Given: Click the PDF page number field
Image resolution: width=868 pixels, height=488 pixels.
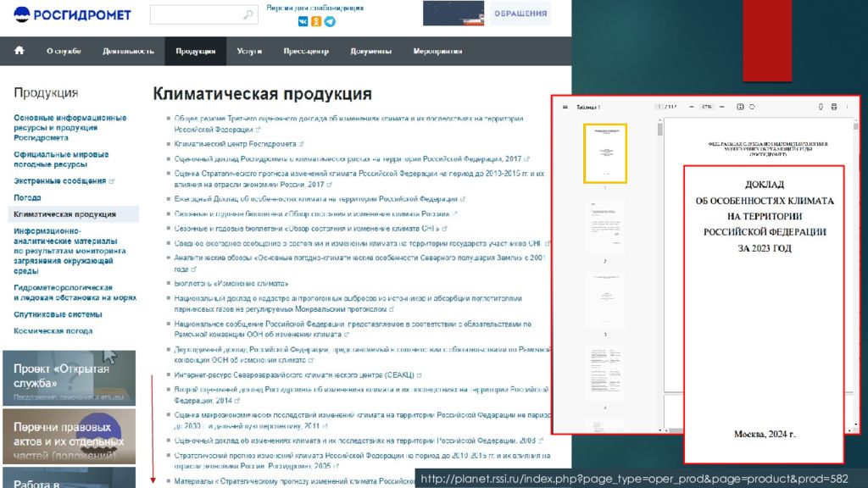Looking at the screenshot, I should pyautogui.click(x=659, y=107).
